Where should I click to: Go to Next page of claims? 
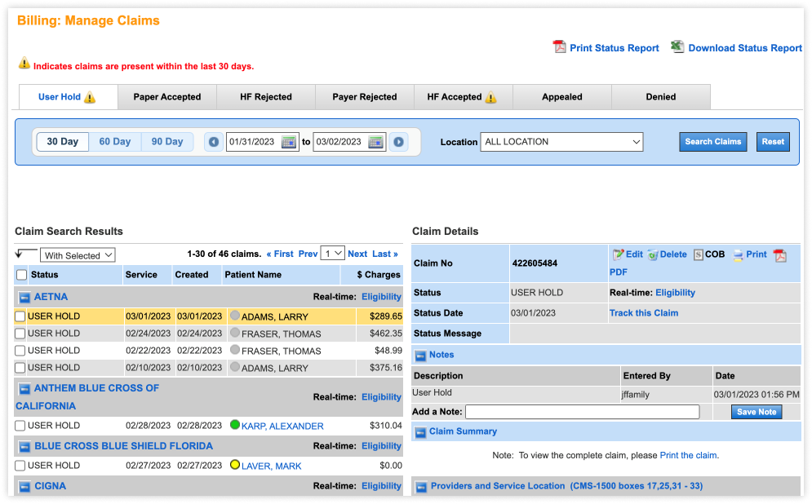click(x=357, y=254)
